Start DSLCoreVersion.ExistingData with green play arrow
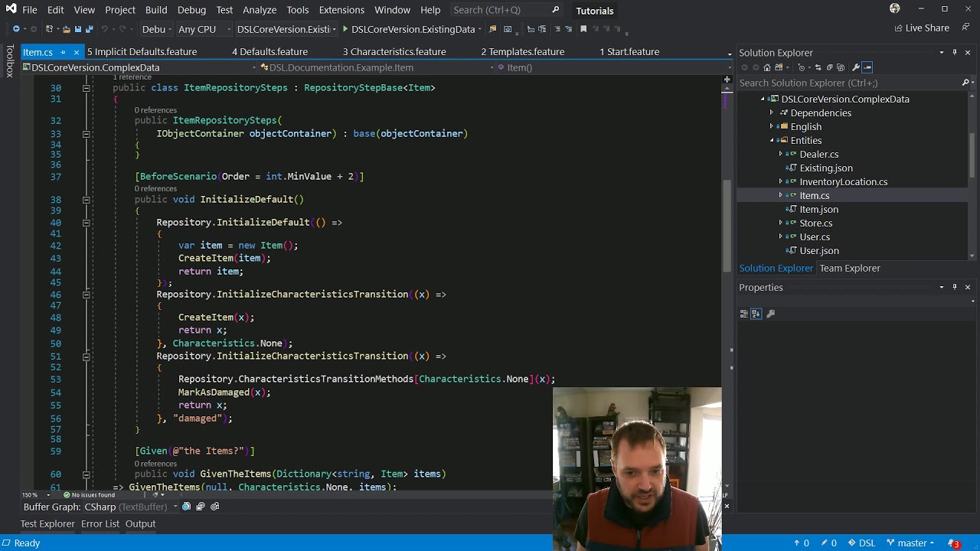This screenshot has height=551, width=980. pos(345,29)
